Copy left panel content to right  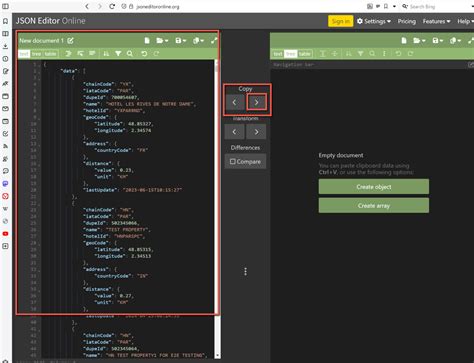[x=256, y=102]
